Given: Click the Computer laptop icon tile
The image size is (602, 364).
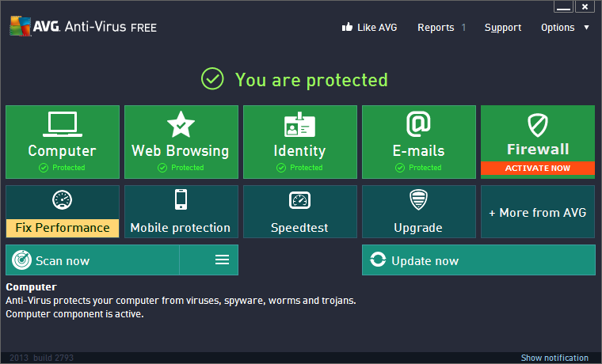Looking at the screenshot, I should [x=62, y=124].
